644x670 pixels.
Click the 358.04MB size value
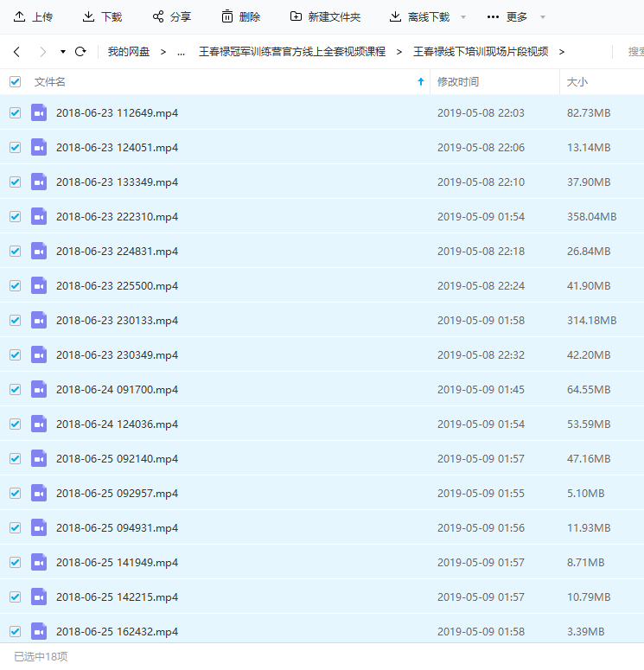pyautogui.click(x=591, y=217)
